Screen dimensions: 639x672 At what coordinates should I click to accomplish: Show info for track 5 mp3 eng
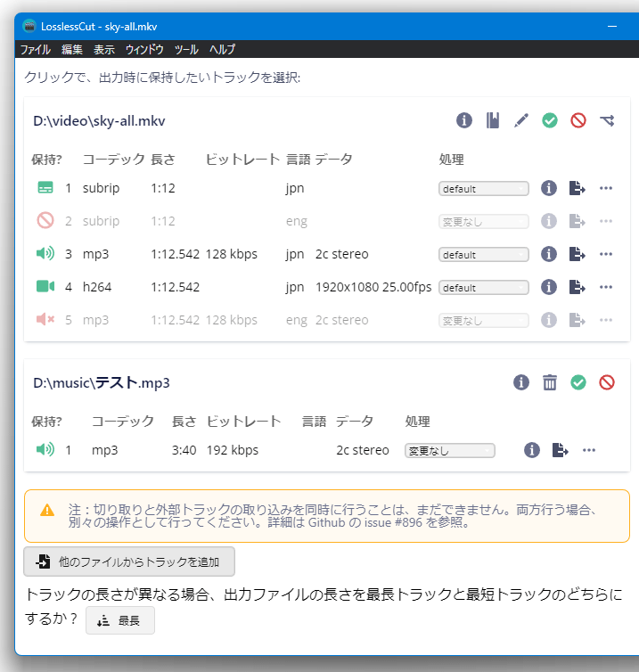point(549,320)
